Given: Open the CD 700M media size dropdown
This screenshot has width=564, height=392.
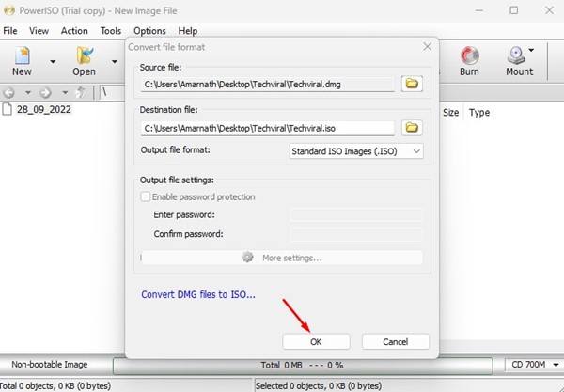Looking at the screenshot, I should click(x=534, y=365).
